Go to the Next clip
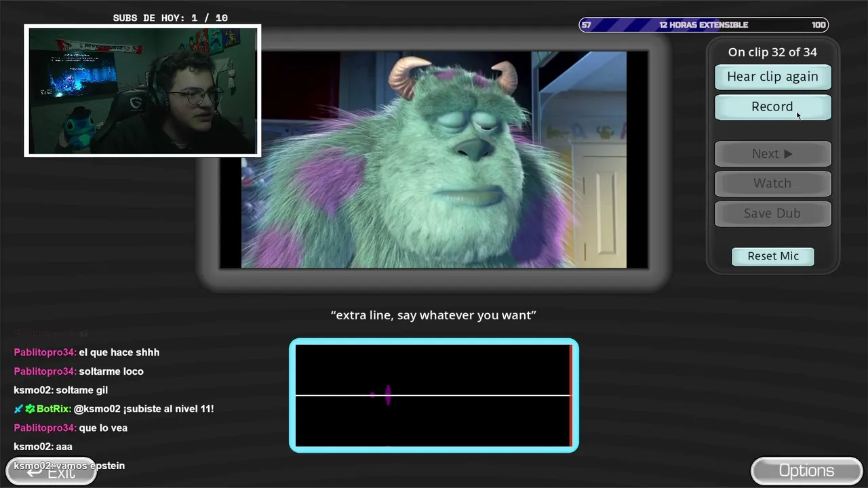868x488 pixels. click(772, 154)
